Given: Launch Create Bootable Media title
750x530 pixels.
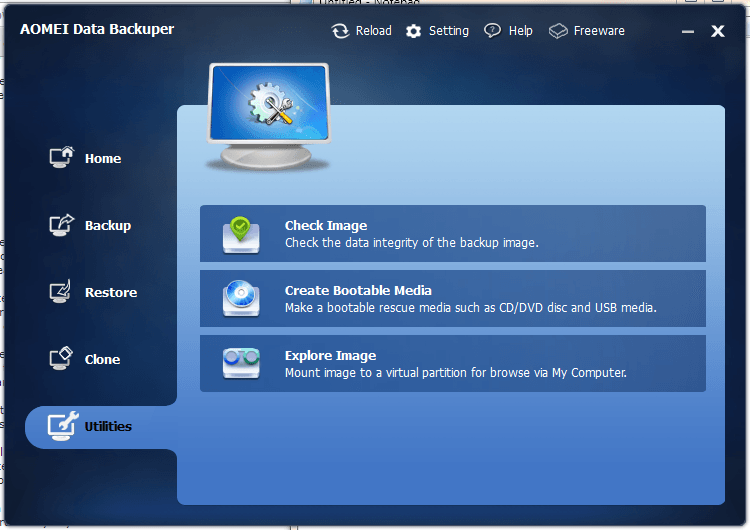Looking at the screenshot, I should pyautogui.click(x=358, y=290).
